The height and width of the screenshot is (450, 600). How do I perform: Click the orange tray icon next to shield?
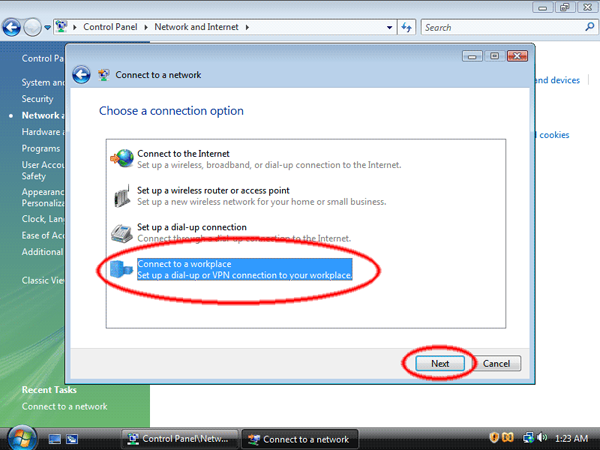tap(508, 437)
